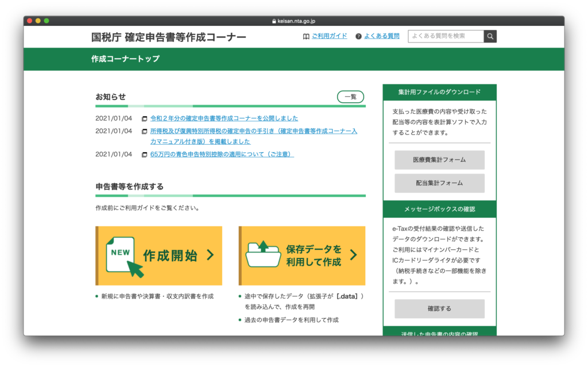The image size is (588, 367).
Task: Click the メッセージボックスの確認 panel header
Action: (439, 209)
